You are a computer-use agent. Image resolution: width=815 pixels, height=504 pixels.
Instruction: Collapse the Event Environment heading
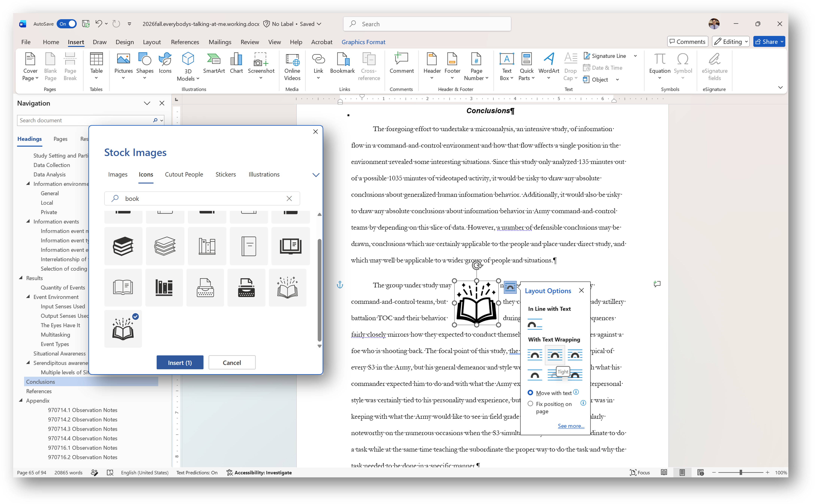(x=28, y=296)
